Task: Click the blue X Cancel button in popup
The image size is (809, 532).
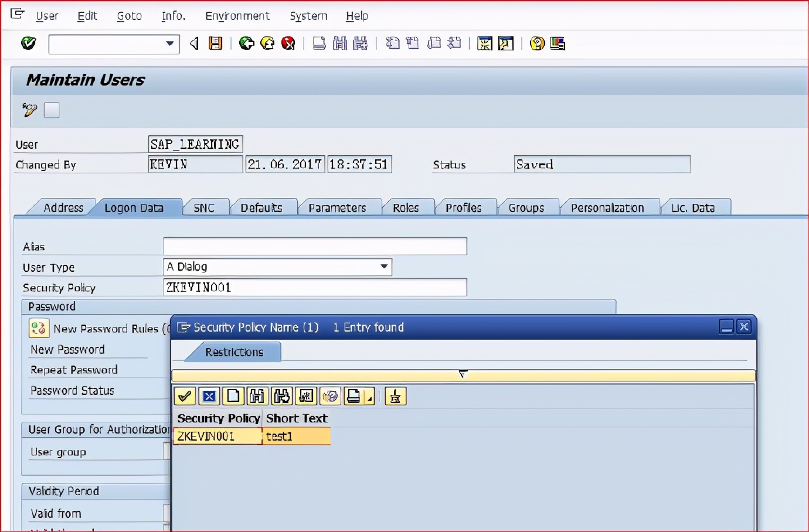Action: 209,397
